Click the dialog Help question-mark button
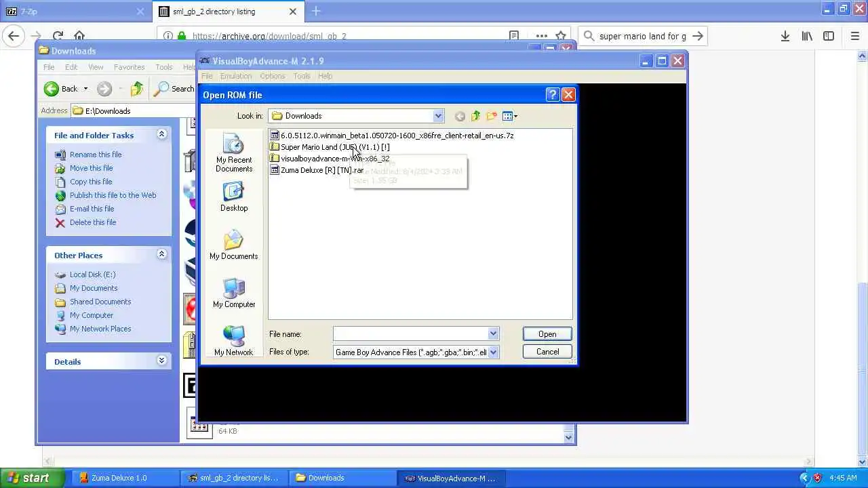The height and width of the screenshot is (488, 868). (552, 95)
